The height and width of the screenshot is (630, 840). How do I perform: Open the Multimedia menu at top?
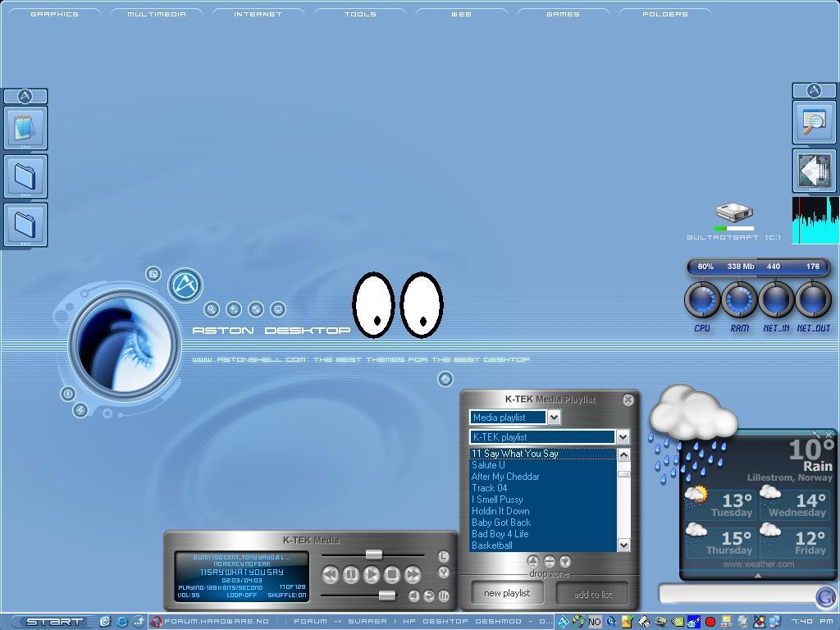pos(157,14)
